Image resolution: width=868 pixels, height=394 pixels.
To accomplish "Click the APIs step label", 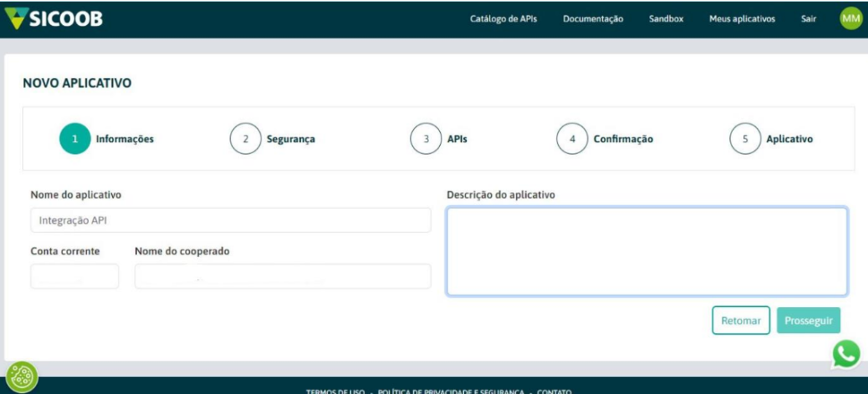I will point(457,140).
